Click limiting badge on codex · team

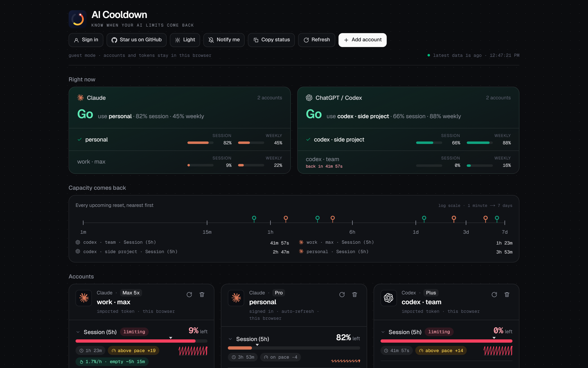pos(439,332)
